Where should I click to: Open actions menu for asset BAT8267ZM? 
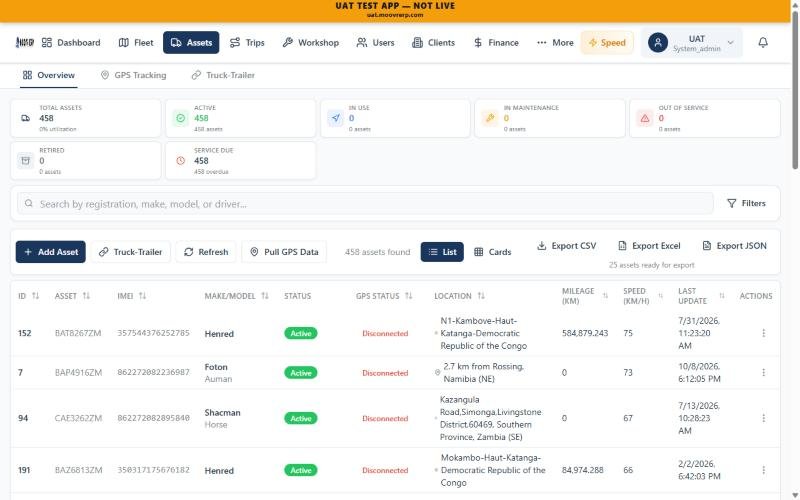763,333
